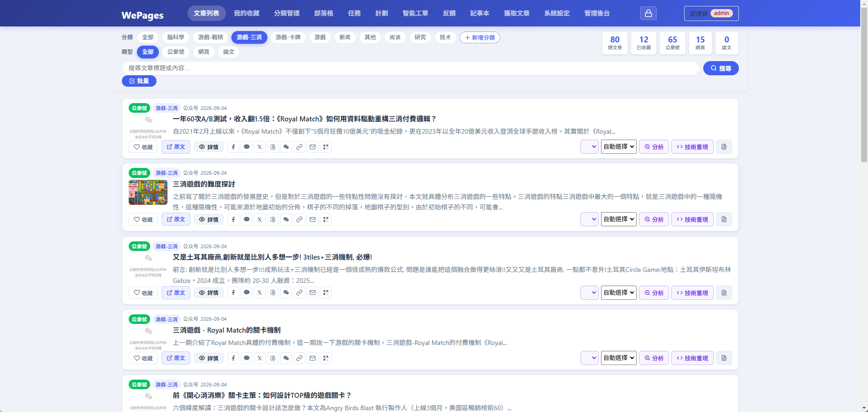Open QR code for 三消遊戲的難度探討

[326, 219]
